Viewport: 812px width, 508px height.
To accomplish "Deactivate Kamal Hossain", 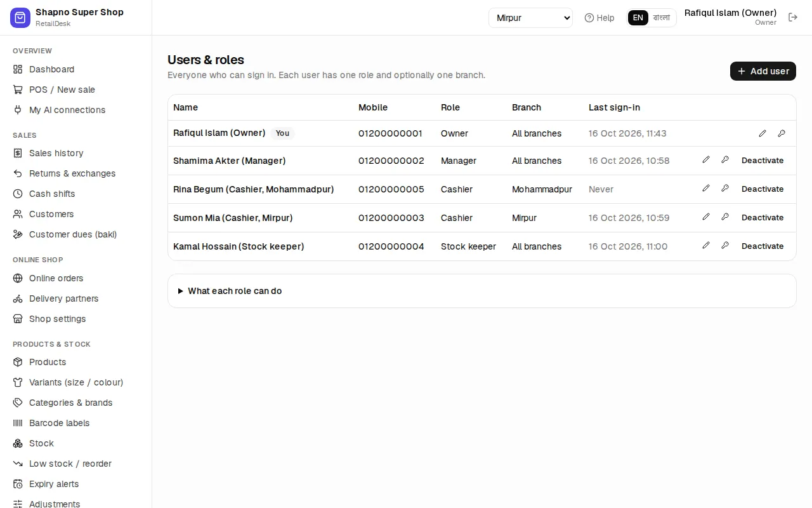I will click(763, 246).
